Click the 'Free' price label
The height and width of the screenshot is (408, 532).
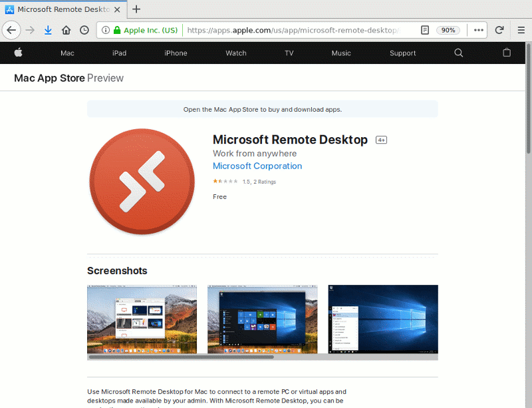[x=219, y=197]
